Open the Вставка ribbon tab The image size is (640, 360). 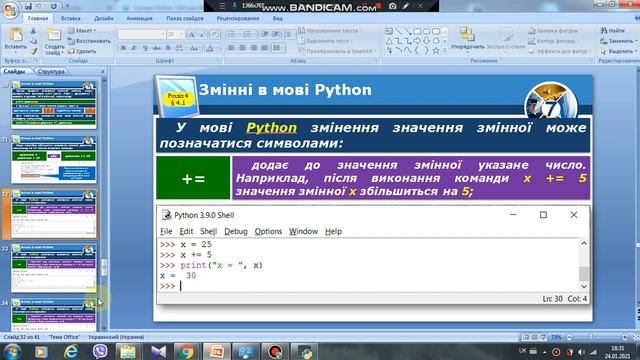tap(71, 18)
